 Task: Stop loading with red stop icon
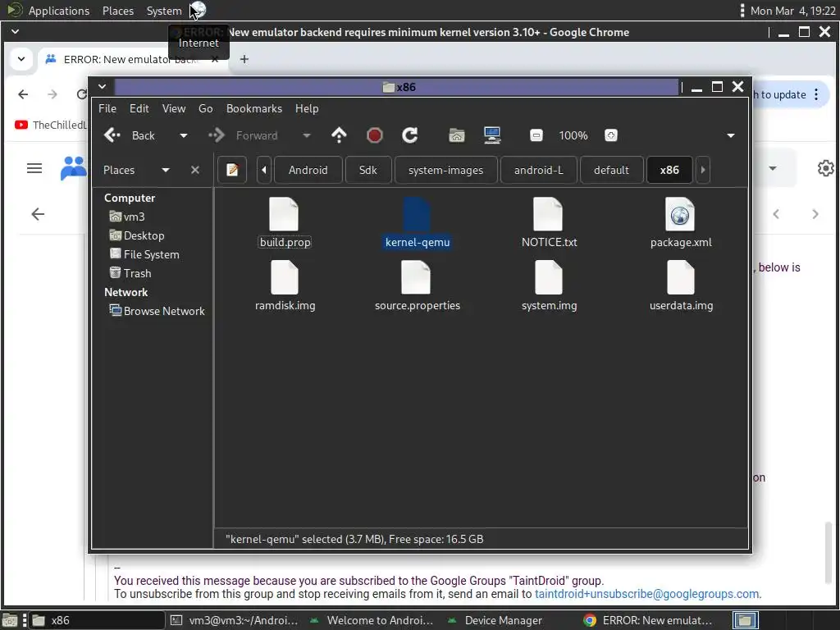[x=374, y=135]
